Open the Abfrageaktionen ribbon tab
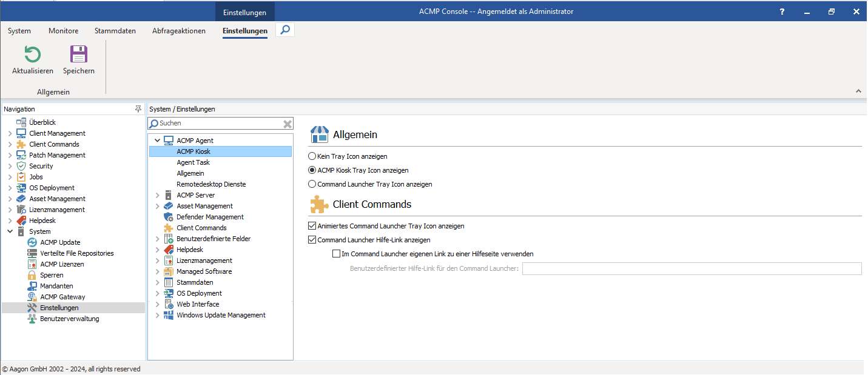 (178, 30)
